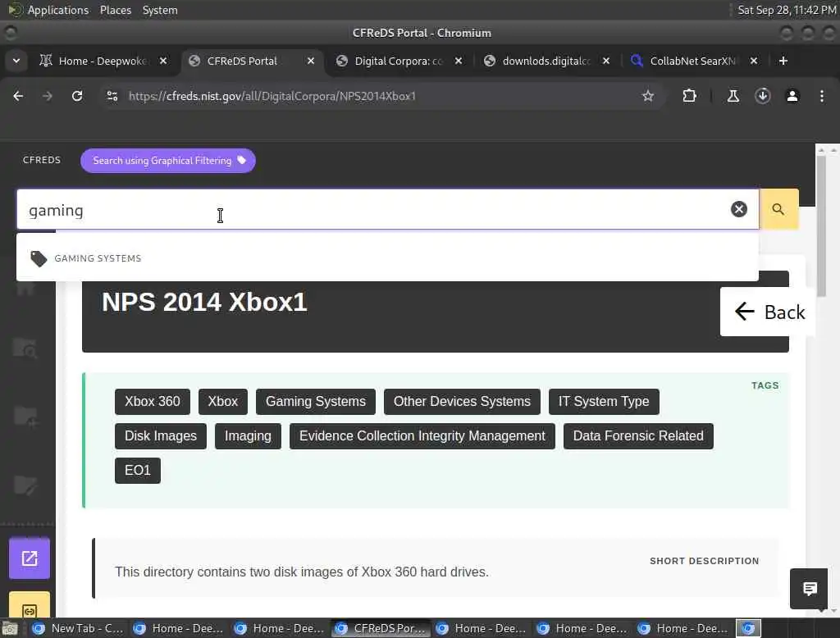
Task: Switch to Home - Deepwoken tab
Action: click(103, 61)
